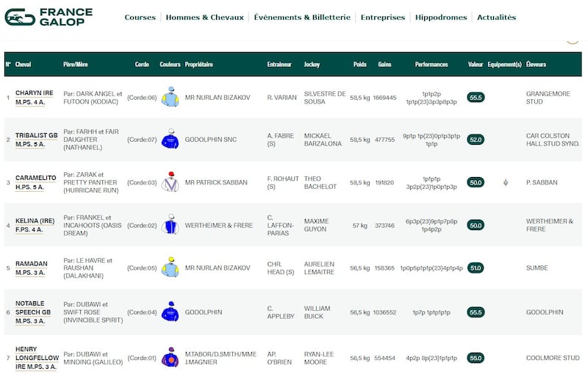Click RAMADAN silks icon with yellow cap

171,267
